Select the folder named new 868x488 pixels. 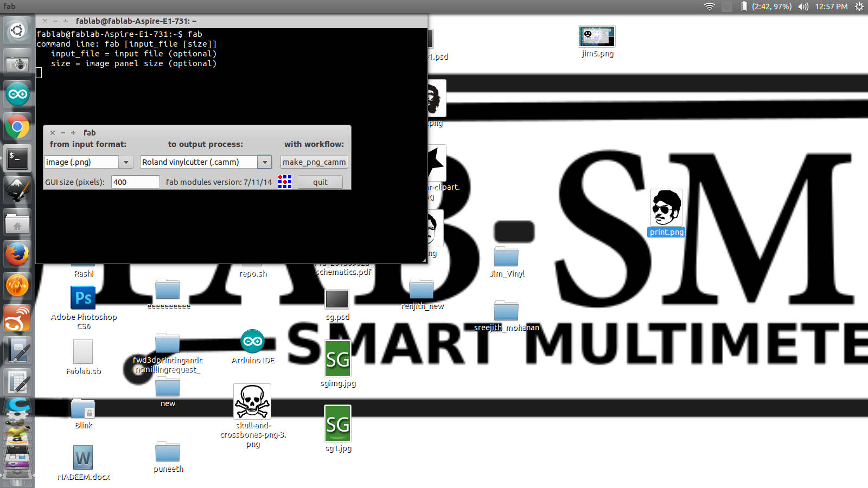(168, 392)
